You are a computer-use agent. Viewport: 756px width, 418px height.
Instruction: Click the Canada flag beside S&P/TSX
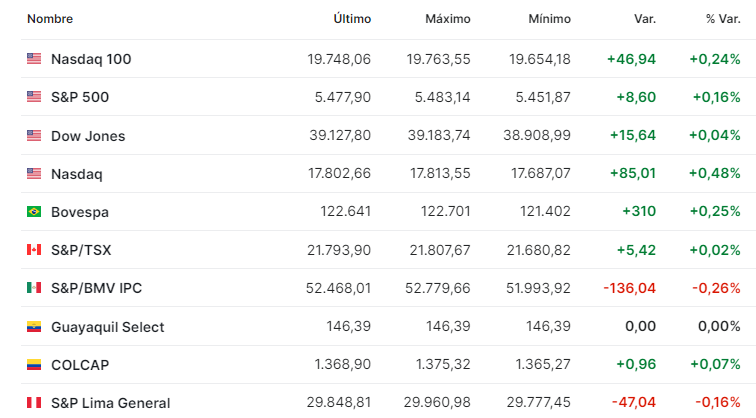(x=34, y=250)
